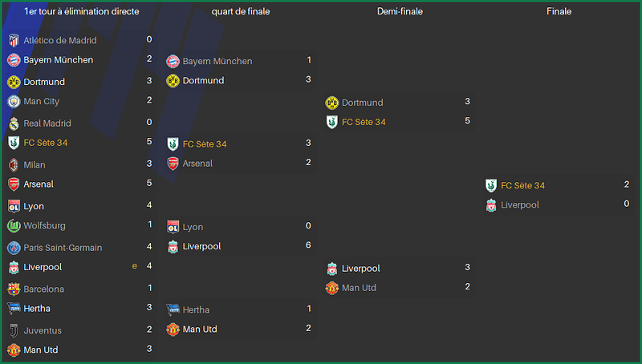Click the Wolfsburg club logo

coord(14,225)
